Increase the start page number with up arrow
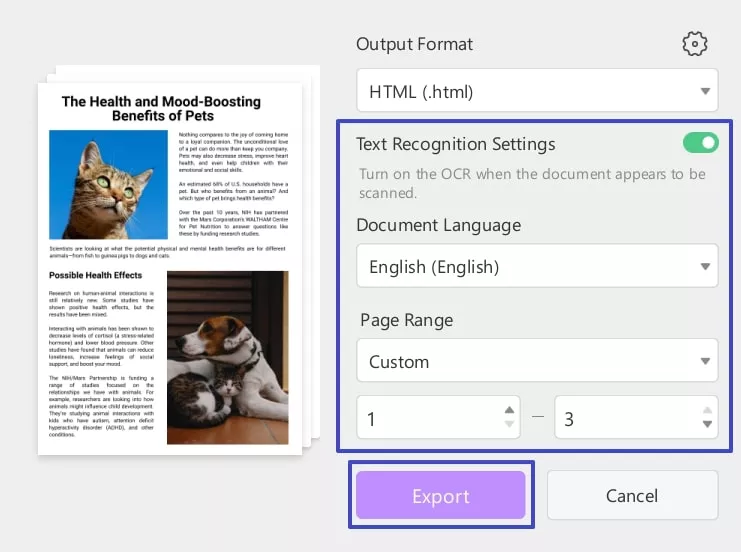The width and height of the screenshot is (741, 552). (x=509, y=410)
